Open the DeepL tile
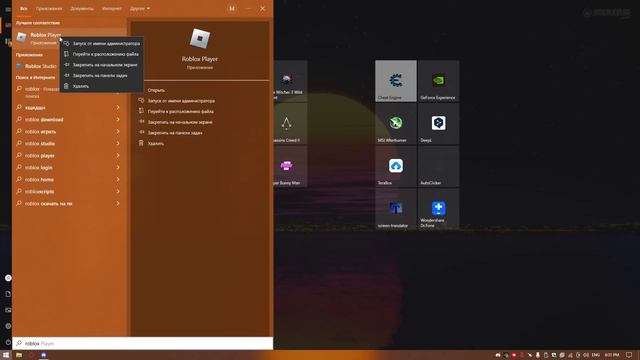Viewport: 640px width, 360px height. [438, 123]
